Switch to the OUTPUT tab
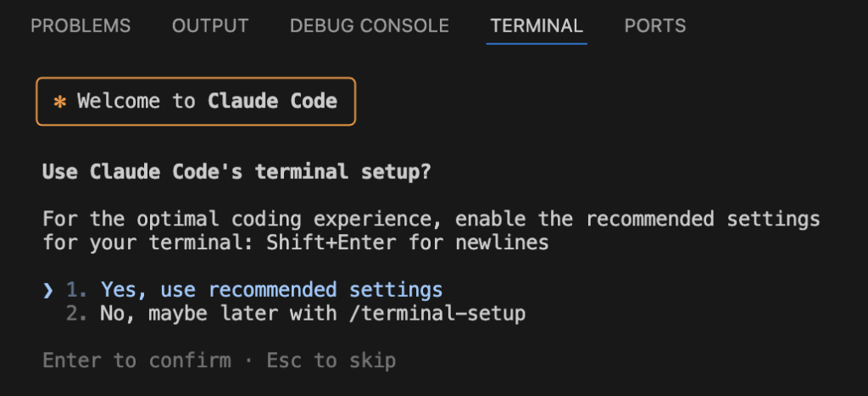 click(x=210, y=26)
